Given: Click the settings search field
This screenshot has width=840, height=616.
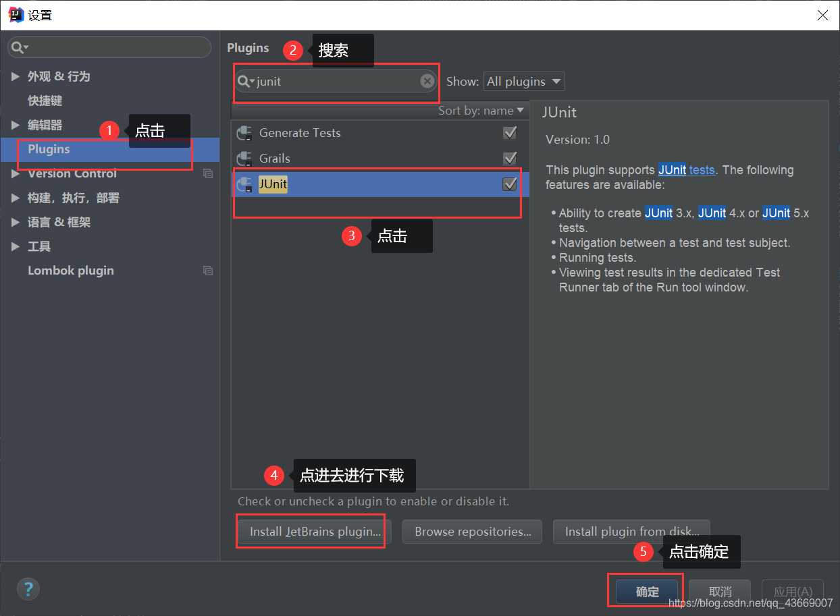Looking at the screenshot, I should (x=109, y=47).
